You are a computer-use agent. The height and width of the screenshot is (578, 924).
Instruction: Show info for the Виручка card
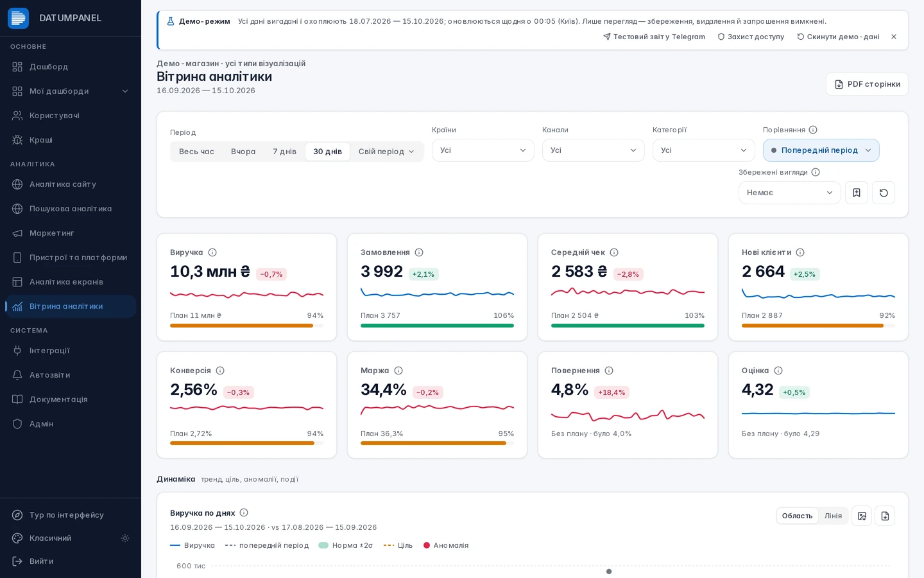click(212, 252)
